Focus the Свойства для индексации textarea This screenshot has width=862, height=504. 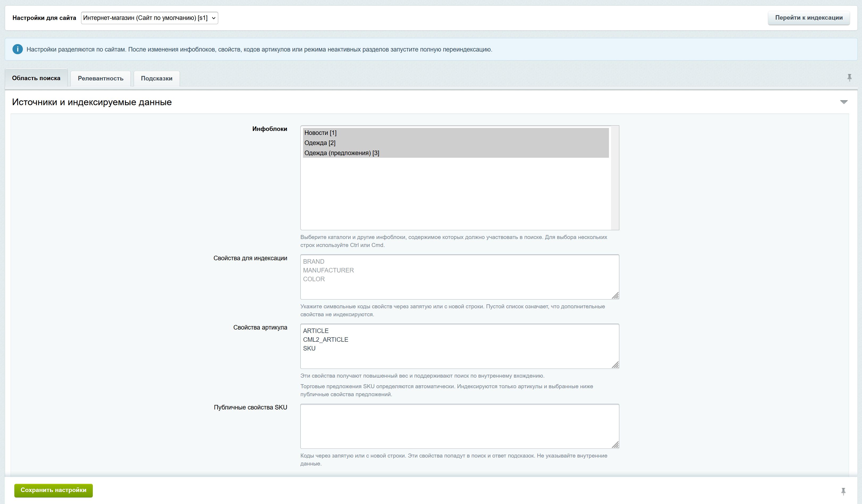[459, 277]
